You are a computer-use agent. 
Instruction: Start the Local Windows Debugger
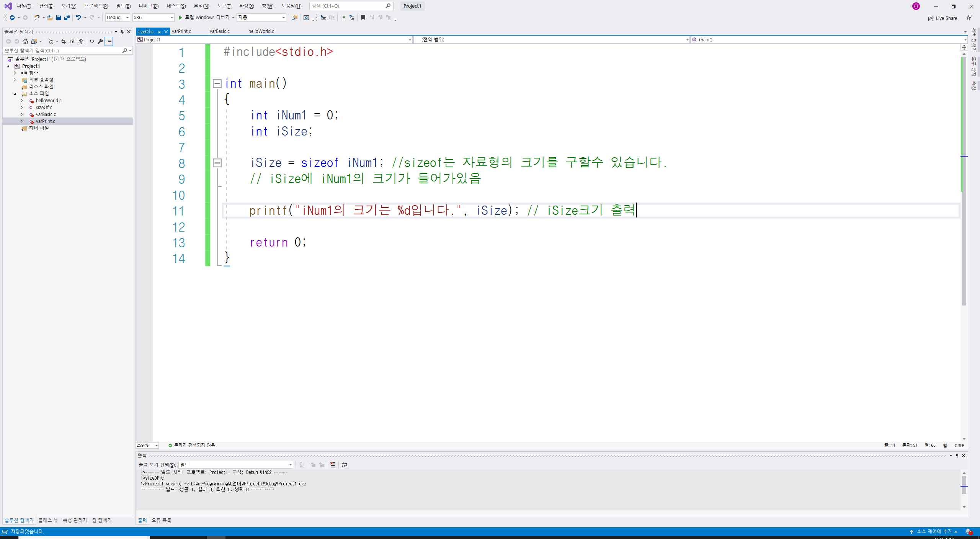(x=204, y=18)
